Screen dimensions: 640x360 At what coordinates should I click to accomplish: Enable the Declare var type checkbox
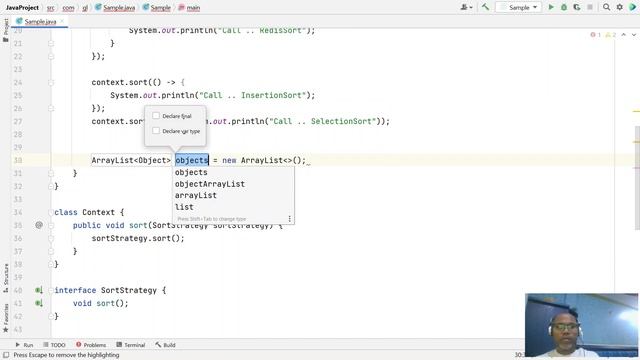(156, 131)
